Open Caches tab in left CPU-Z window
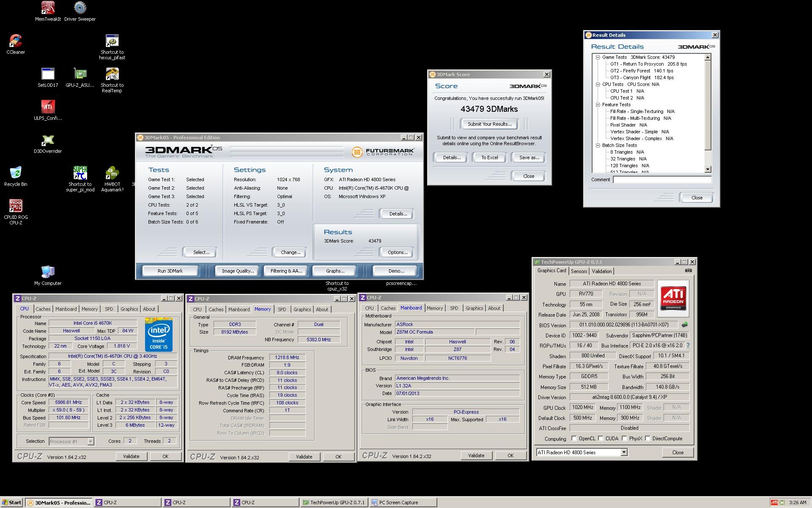812x508 pixels. [43, 309]
